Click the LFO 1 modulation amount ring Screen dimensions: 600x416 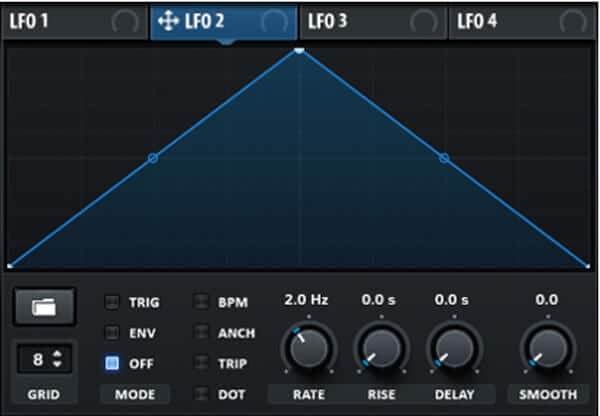click(125, 22)
